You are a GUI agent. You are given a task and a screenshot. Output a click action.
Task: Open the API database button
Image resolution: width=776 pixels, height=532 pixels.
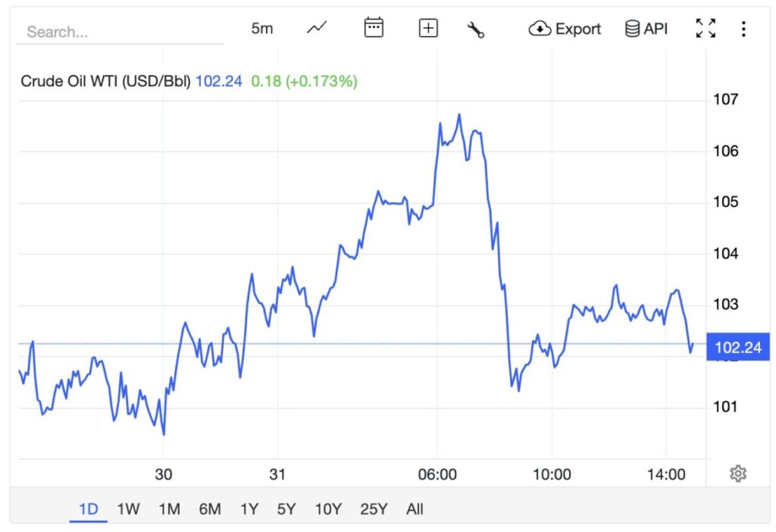(646, 29)
